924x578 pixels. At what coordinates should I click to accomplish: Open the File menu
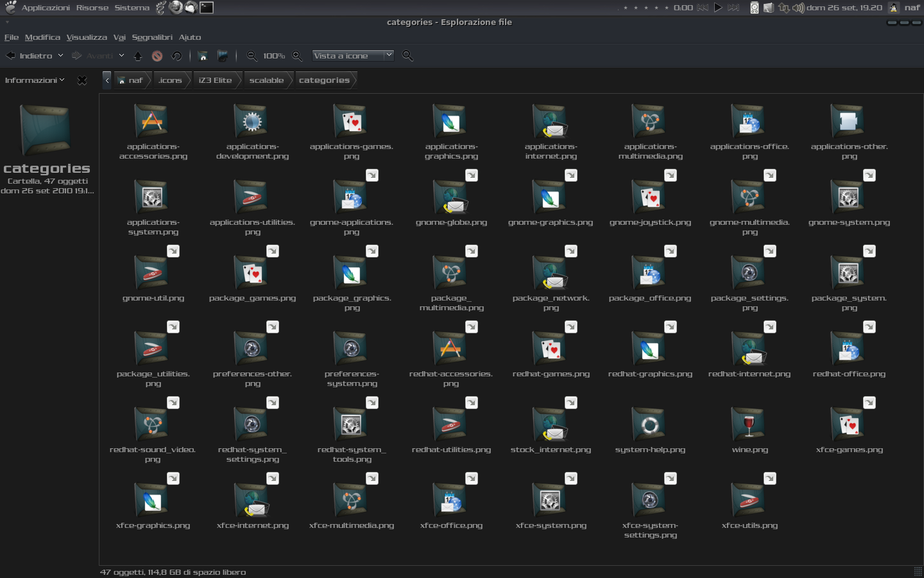click(x=12, y=37)
